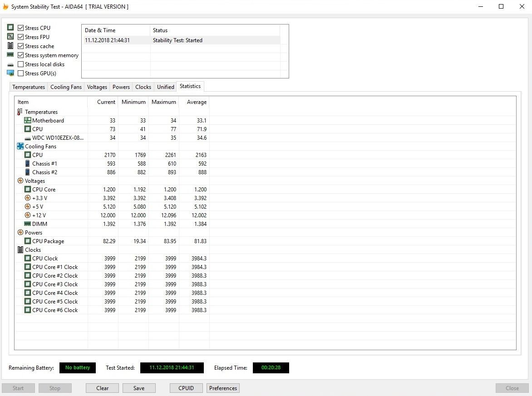
Task: Click the CPU chip icon beside Stress CPU
Action: (10, 28)
